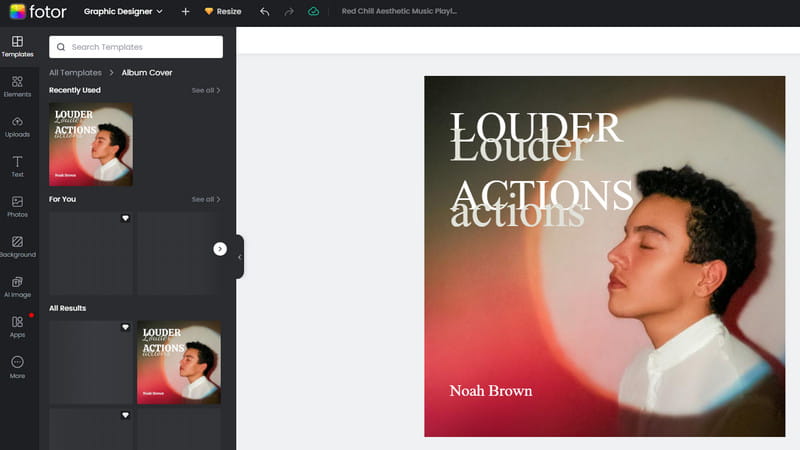Open the Photos panel
The height and width of the screenshot is (450, 800).
click(17, 206)
